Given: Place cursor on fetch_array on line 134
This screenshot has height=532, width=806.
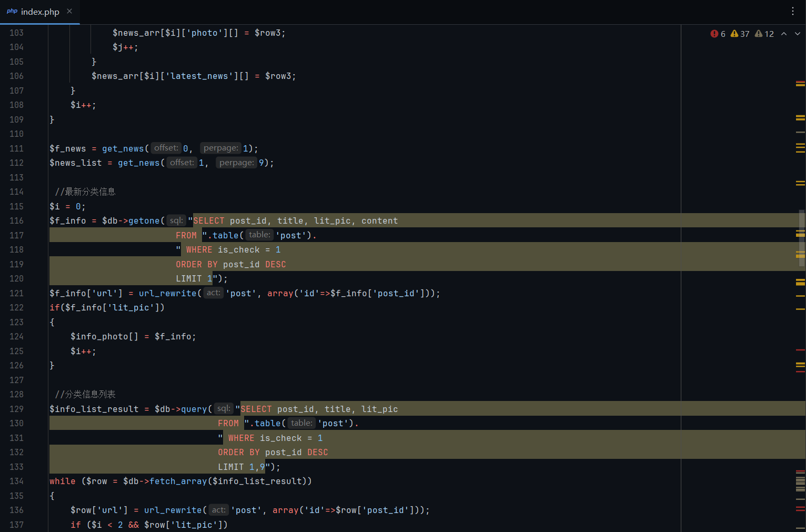Looking at the screenshot, I should point(178,481).
